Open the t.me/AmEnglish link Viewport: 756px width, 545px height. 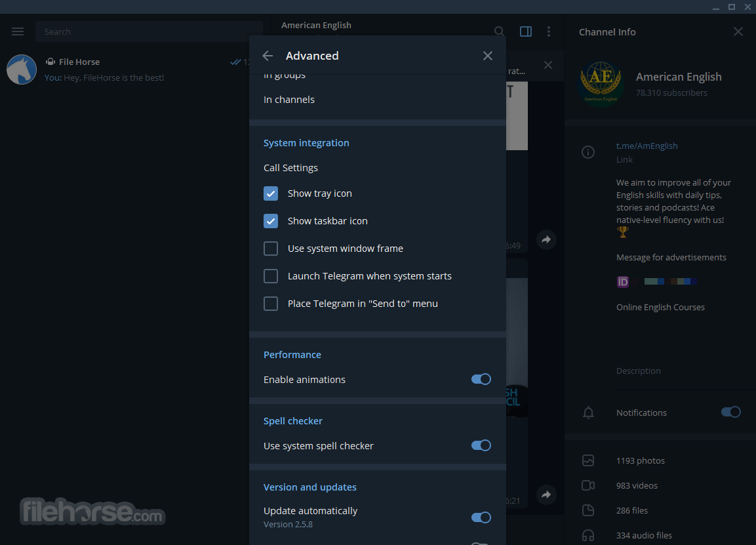(647, 146)
